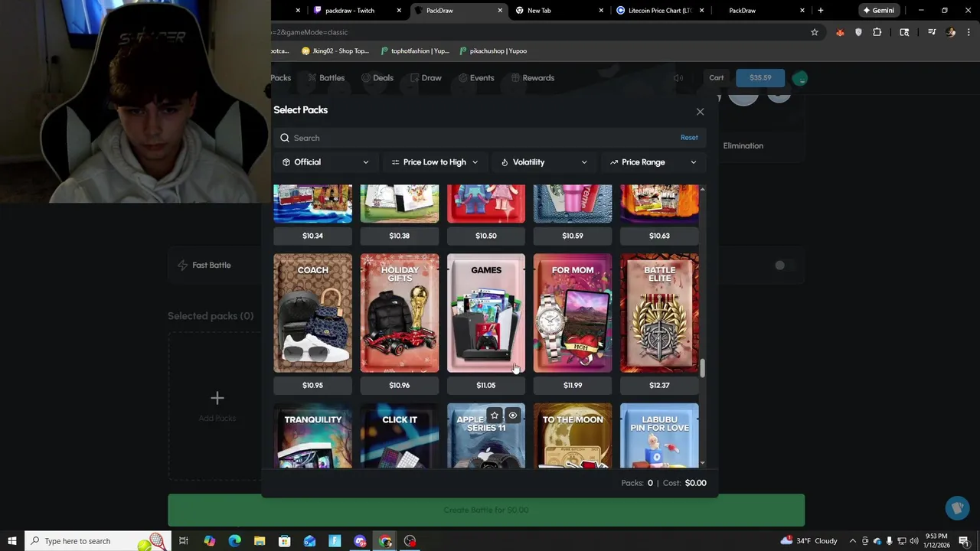Click the $35.59 balance button
This screenshot has height=551, width=980.
click(x=760, y=78)
